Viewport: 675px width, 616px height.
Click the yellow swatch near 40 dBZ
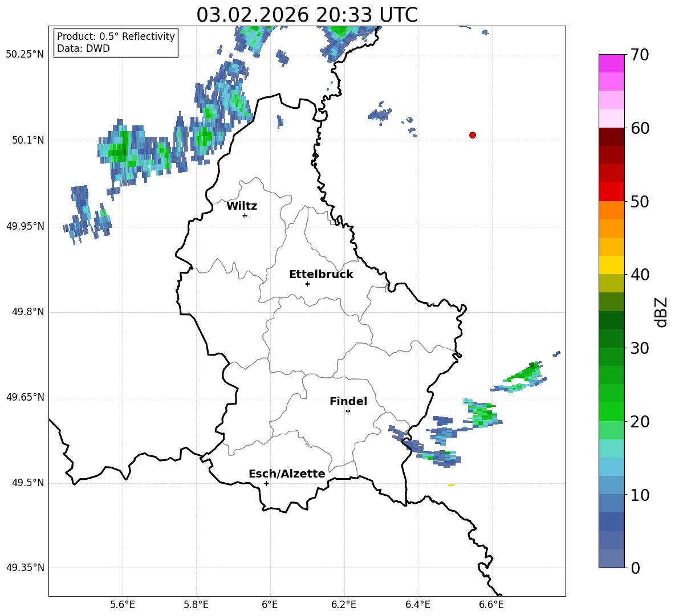[x=611, y=265]
